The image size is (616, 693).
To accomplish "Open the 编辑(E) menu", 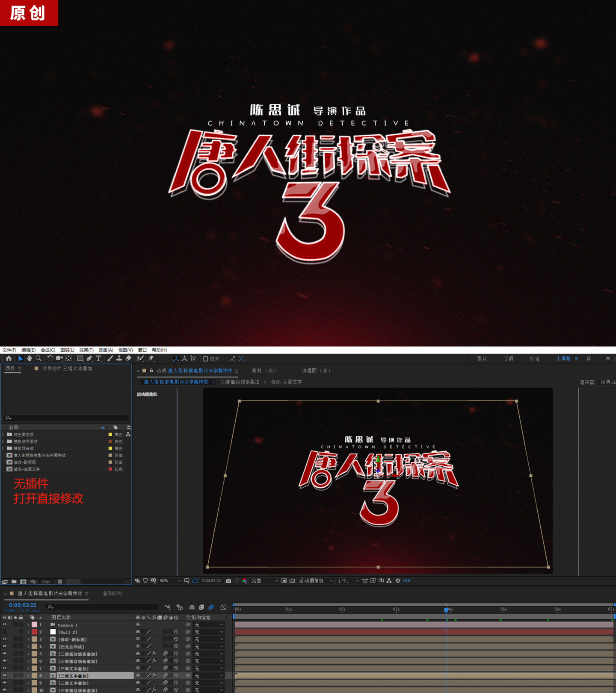I will click(29, 350).
